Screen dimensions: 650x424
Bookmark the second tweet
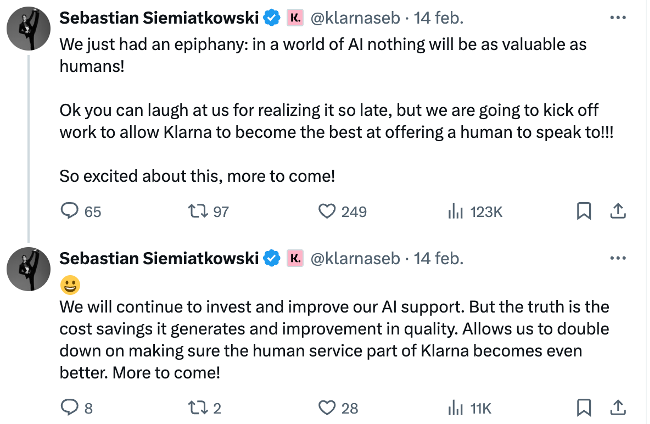coord(584,407)
